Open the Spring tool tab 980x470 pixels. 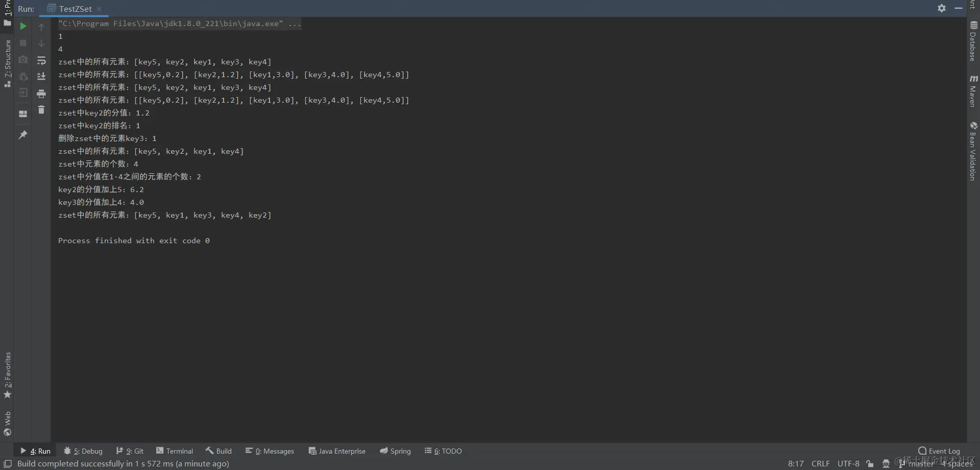[x=395, y=451]
